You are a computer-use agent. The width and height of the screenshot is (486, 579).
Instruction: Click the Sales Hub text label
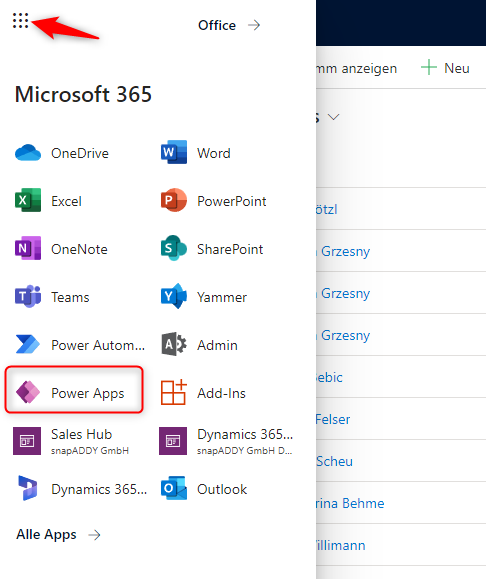coord(81,434)
